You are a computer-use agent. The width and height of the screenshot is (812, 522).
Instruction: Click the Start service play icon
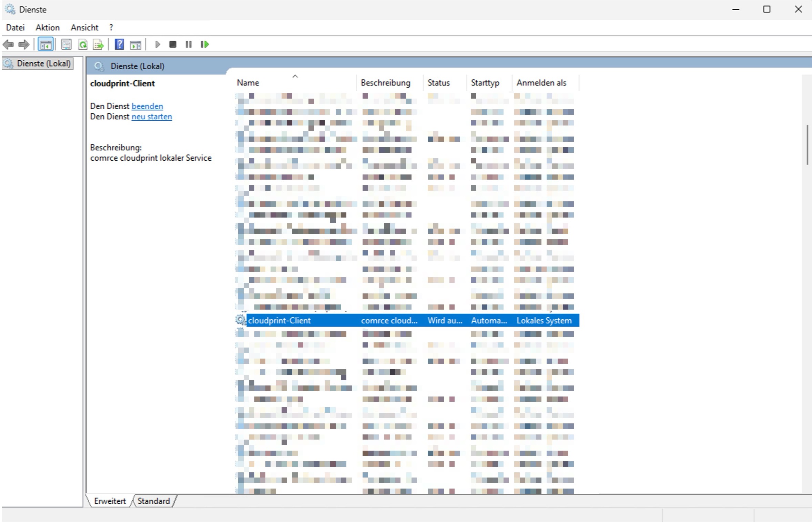(x=158, y=44)
